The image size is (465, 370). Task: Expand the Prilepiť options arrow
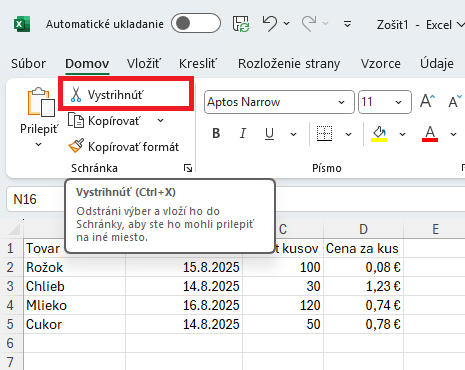point(39,144)
